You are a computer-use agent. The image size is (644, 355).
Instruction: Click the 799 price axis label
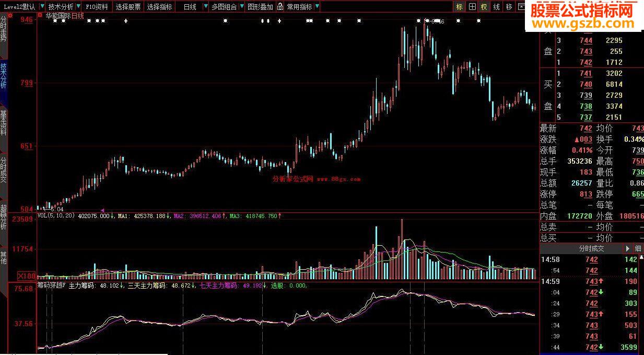point(27,83)
